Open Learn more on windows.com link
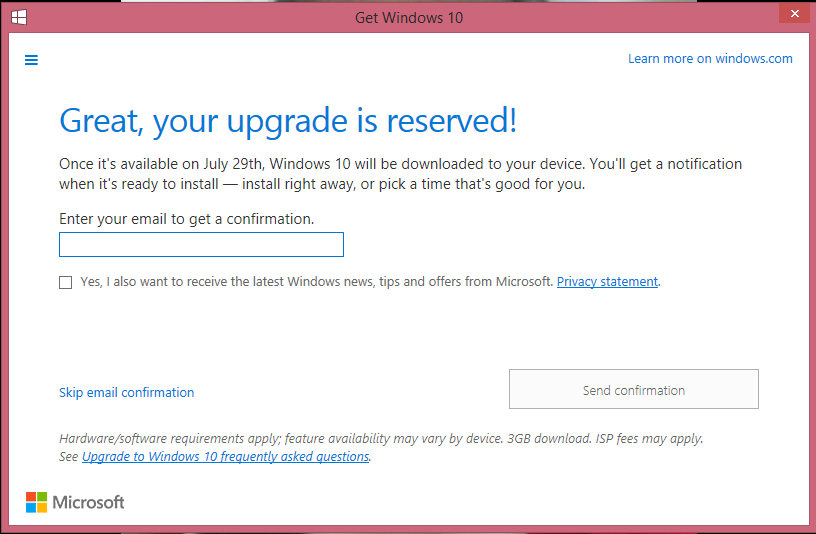Viewport: 816px width, 534px height. click(x=710, y=59)
